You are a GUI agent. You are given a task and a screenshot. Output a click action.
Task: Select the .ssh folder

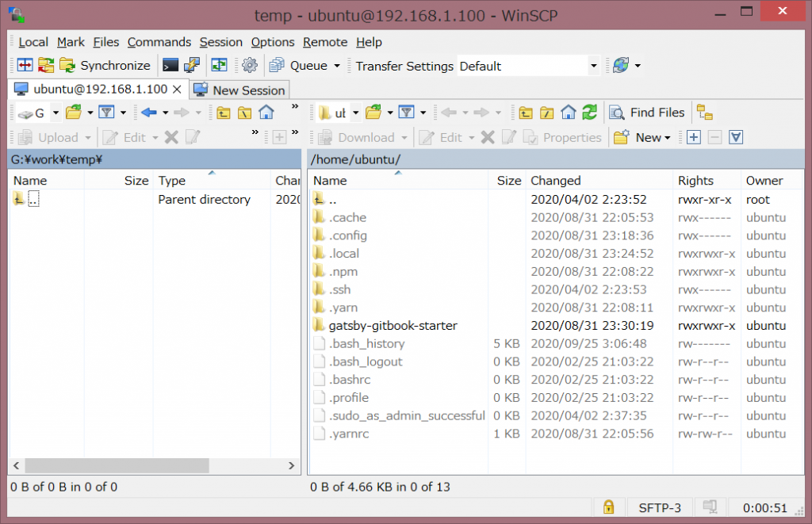pos(339,289)
